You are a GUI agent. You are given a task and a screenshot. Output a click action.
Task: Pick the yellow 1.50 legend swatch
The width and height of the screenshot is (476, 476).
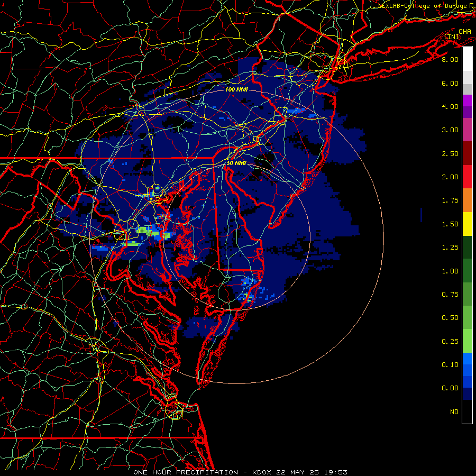pos(467,224)
